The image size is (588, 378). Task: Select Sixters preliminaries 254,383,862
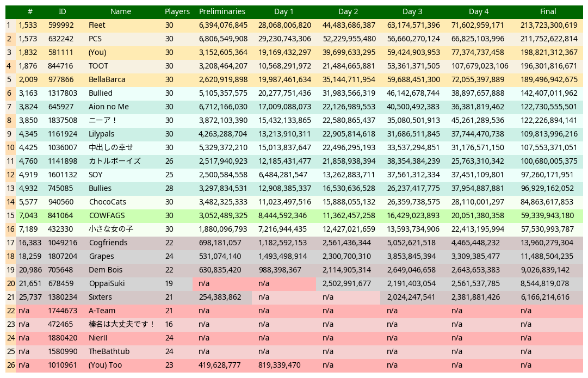[x=220, y=297]
